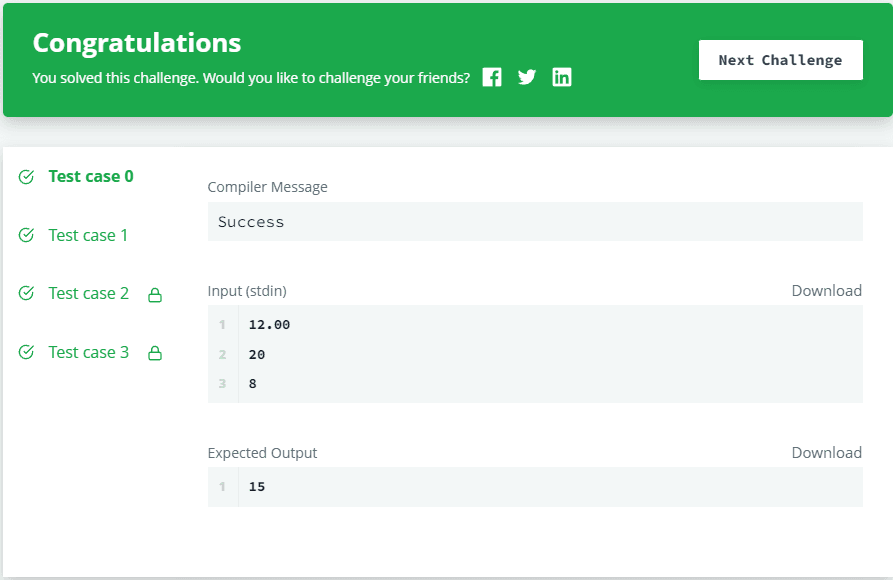
Task: Share the challenge on Twitter
Action: click(527, 77)
